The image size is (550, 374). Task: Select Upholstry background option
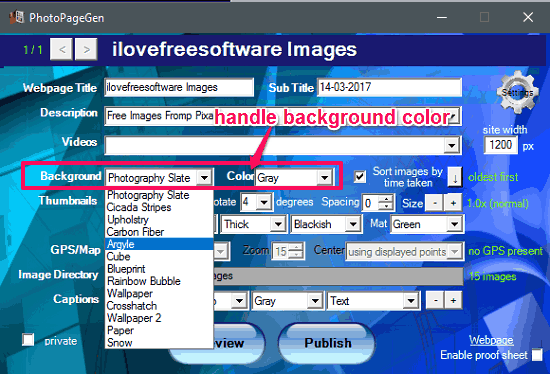[159, 220]
